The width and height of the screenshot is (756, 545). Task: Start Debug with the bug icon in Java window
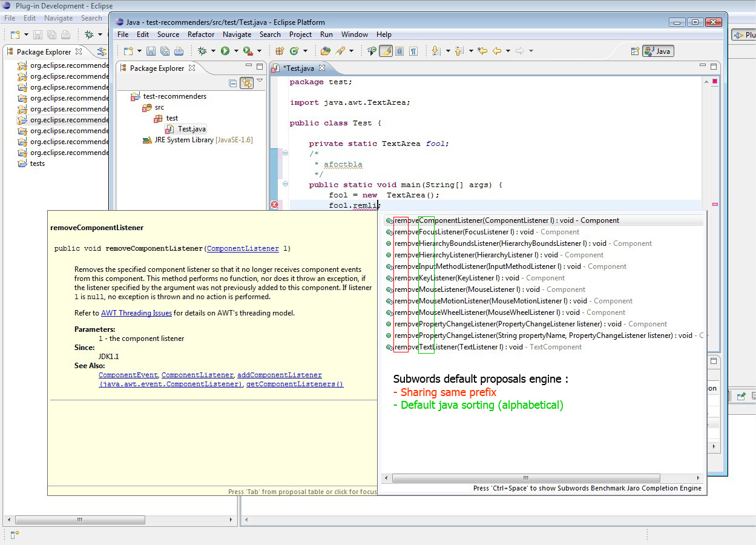coord(202,51)
